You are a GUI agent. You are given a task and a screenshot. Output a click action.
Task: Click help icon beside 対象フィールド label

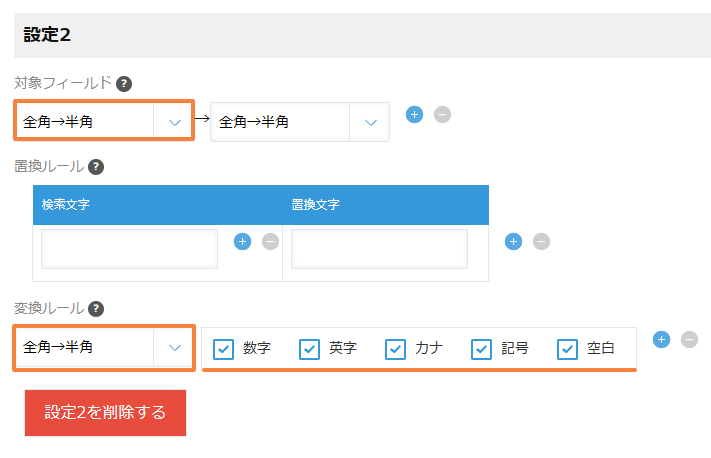click(124, 84)
